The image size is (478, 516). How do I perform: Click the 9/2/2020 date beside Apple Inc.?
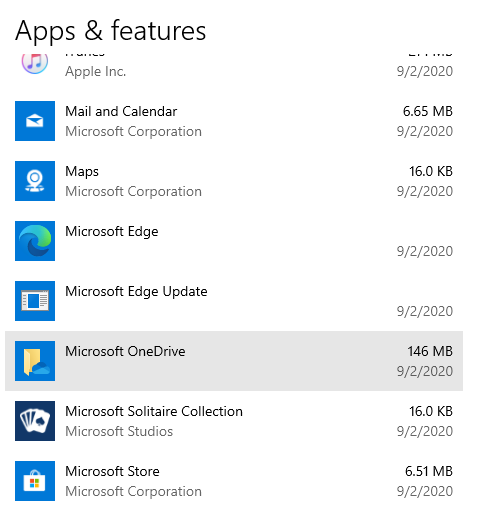[x=425, y=72]
